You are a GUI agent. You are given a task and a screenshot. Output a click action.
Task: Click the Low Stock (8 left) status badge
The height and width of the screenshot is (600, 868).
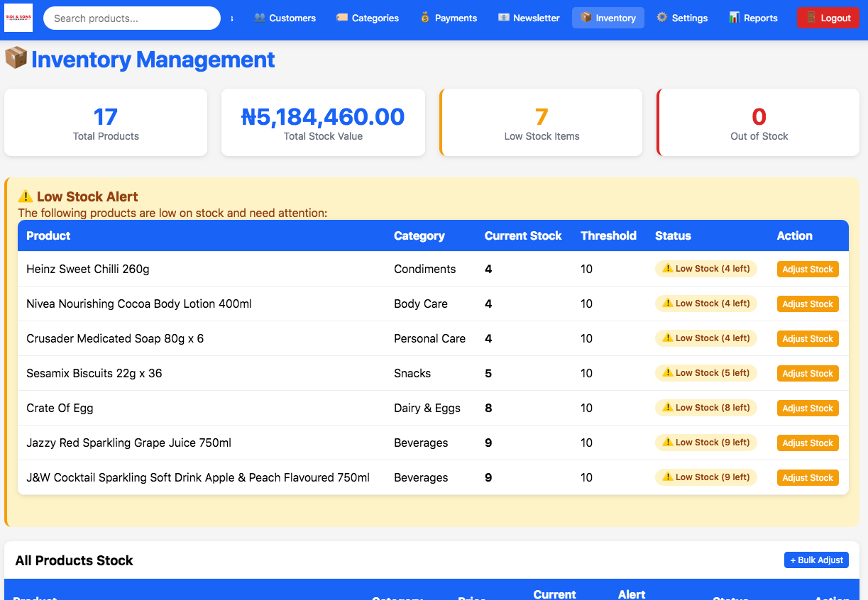coord(706,408)
